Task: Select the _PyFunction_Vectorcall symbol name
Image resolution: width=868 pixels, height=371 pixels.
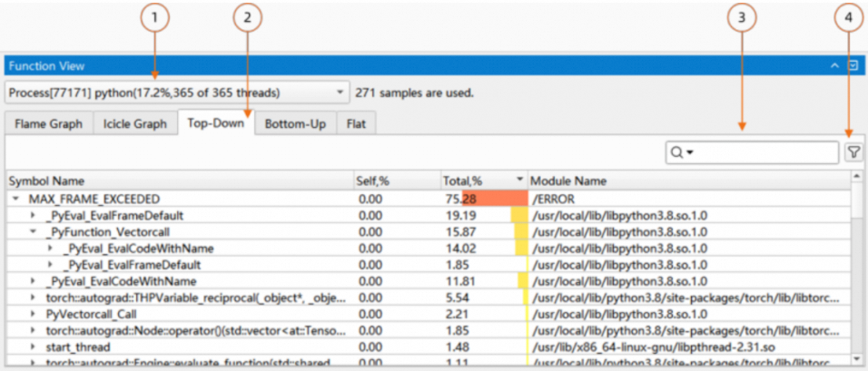Action: coord(108,231)
